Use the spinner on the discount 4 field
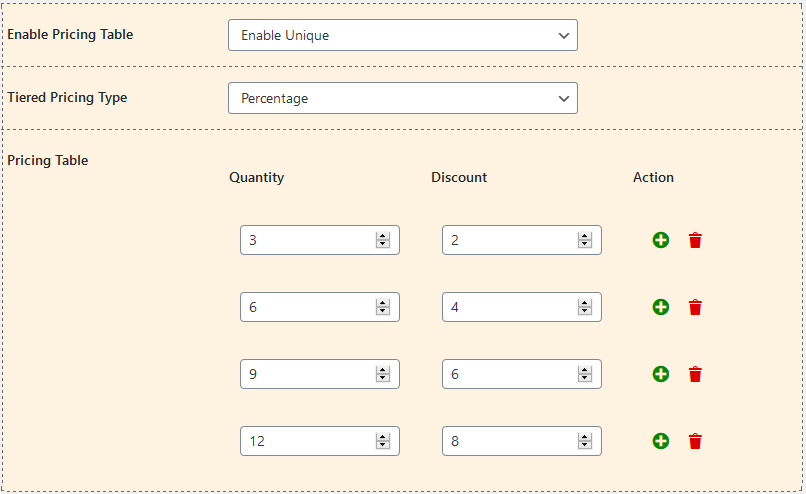 [585, 307]
